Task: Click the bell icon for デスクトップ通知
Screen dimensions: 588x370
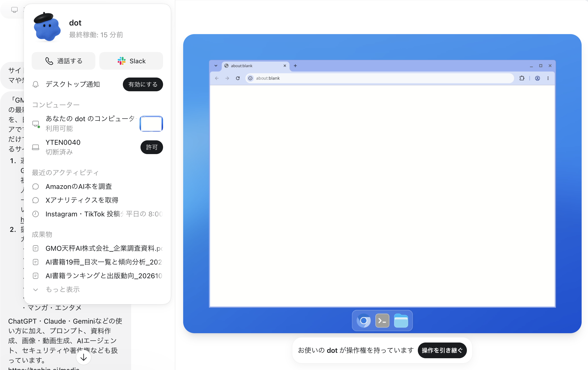Action: click(x=36, y=84)
